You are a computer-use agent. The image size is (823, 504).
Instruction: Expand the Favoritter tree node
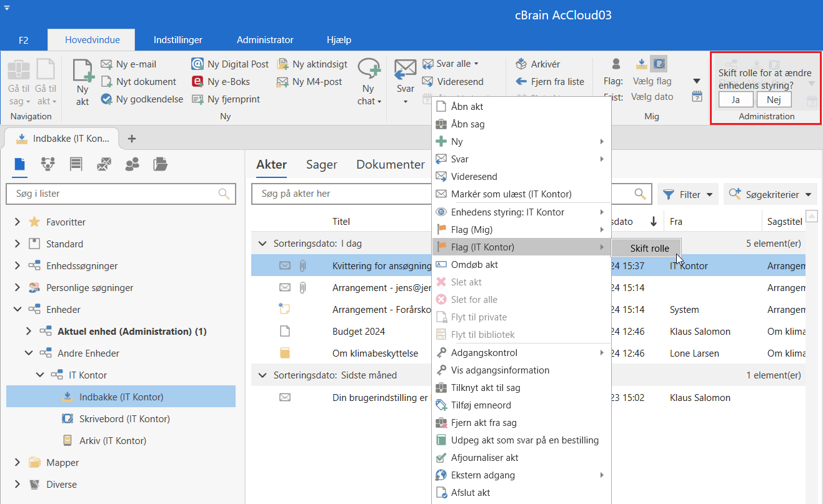point(17,222)
